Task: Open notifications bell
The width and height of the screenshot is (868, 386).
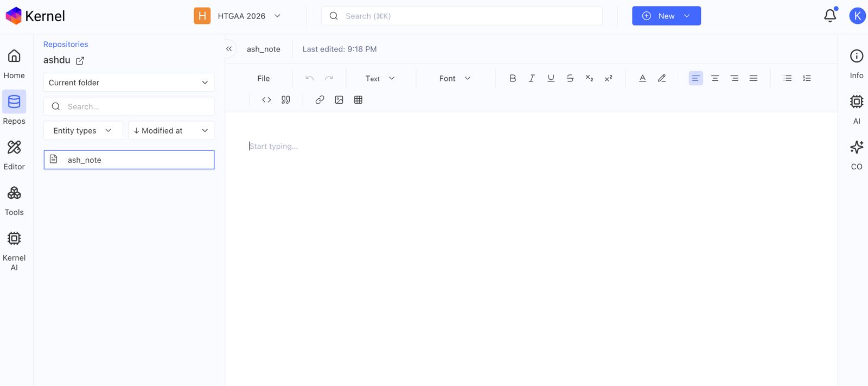Action: 830,16
